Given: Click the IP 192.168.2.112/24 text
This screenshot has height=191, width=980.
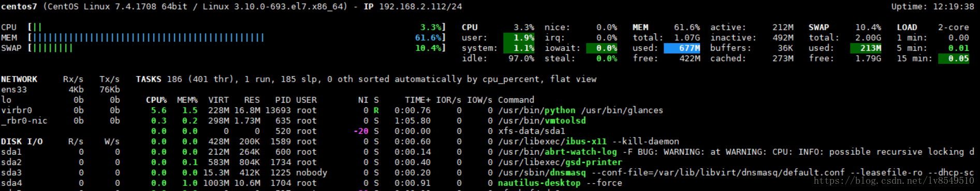Looking at the screenshot, I should [413, 6].
